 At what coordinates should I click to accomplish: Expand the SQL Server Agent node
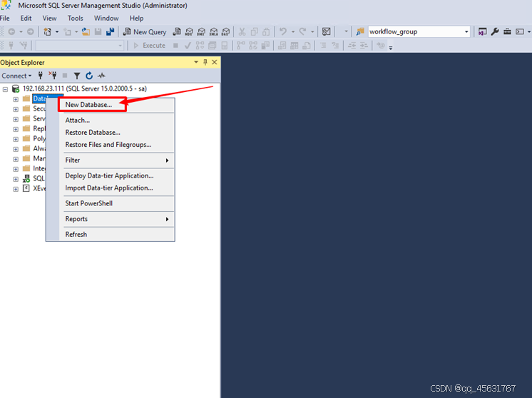click(16, 179)
